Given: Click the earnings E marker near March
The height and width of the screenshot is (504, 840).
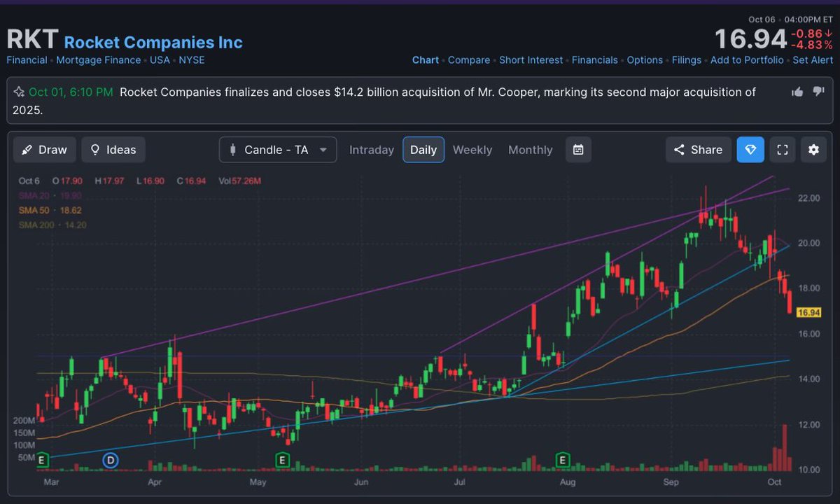Looking at the screenshot, I should pos(42,460).
